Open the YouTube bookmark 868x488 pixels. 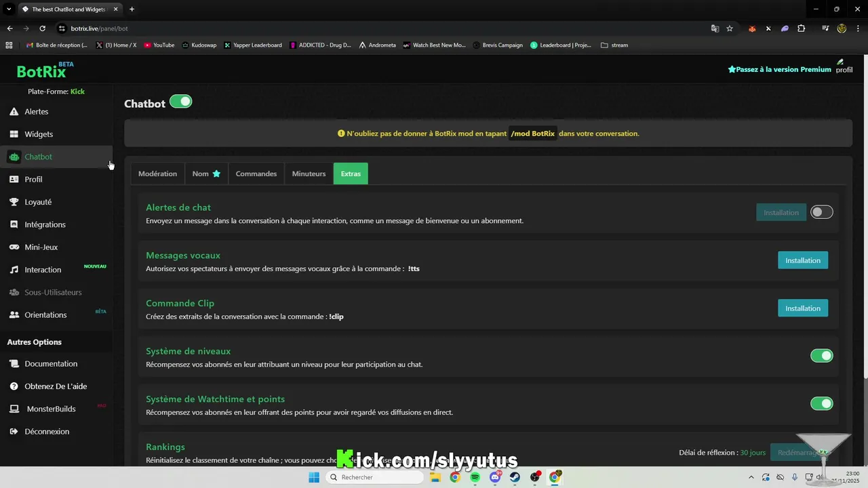159,45
